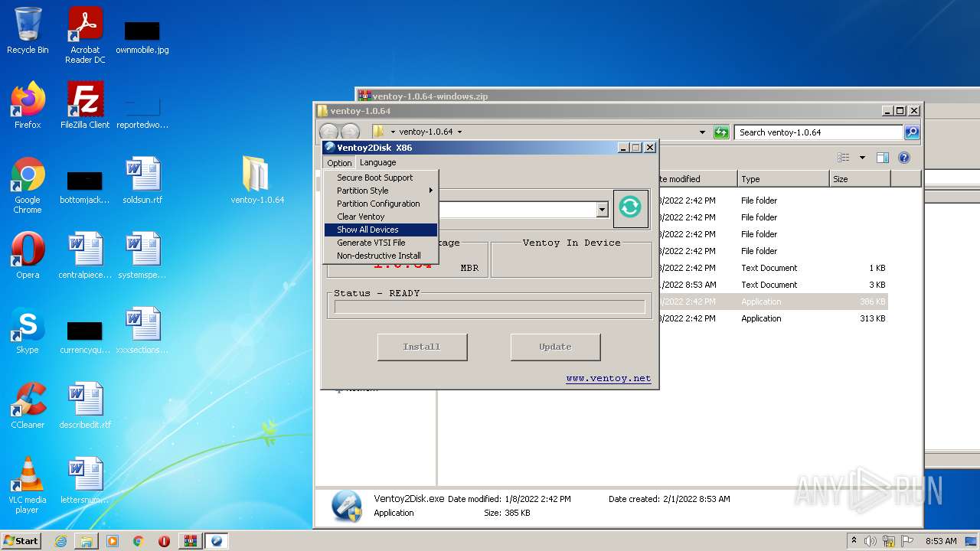Launch VLC media player desktop shortcut
980x551 pixels.
click(x=28, y=485)
